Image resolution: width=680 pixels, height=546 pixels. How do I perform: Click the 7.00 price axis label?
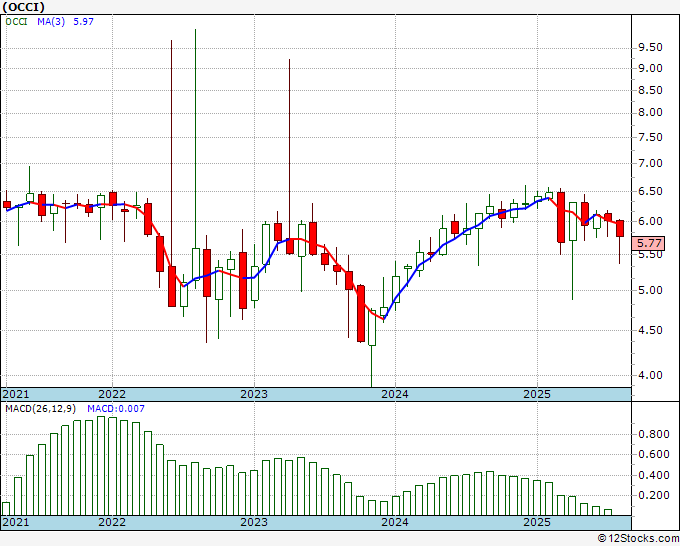coord(650,163)
